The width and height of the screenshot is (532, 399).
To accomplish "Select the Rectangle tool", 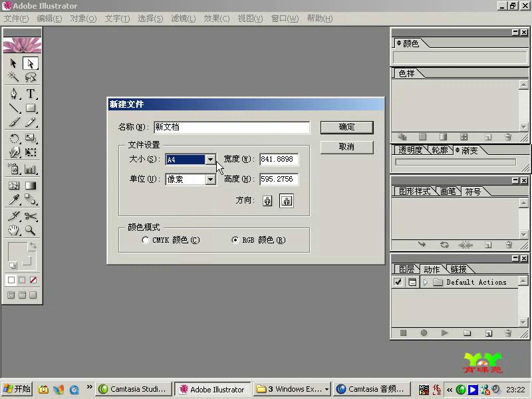I will tap(31, 108).
